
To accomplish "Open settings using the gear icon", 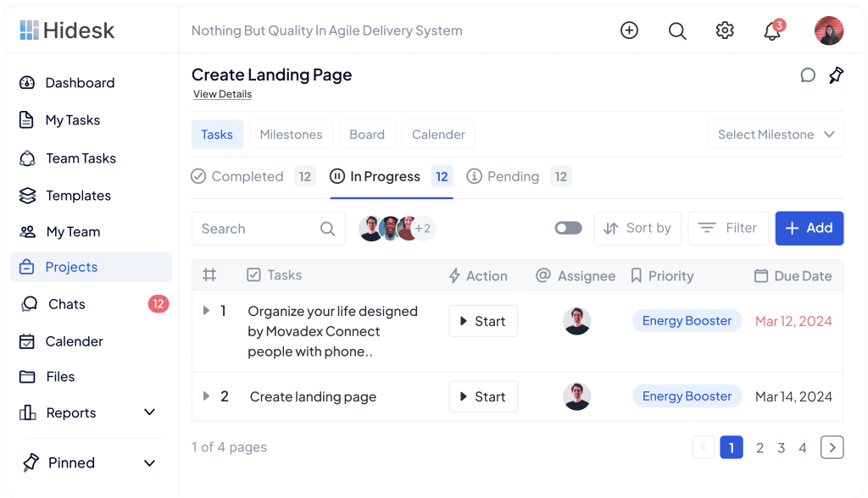I will [x=724, y=30].
